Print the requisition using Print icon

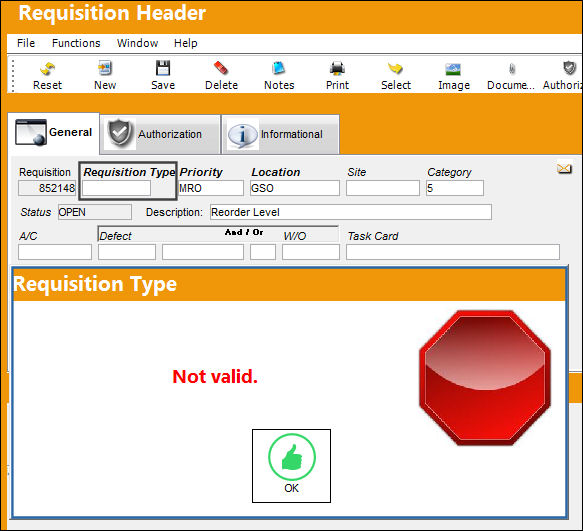point(337,68)
